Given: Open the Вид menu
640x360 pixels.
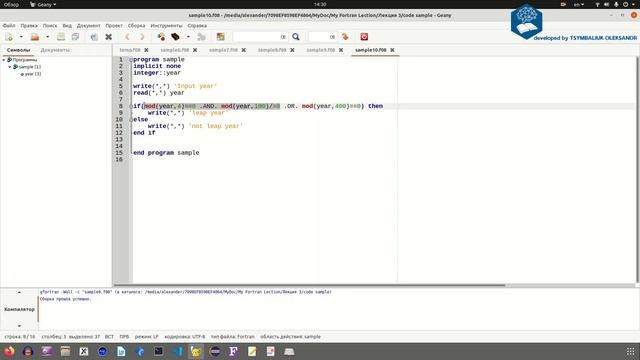Looking at the screenshot, I should (x=67, y=25).
